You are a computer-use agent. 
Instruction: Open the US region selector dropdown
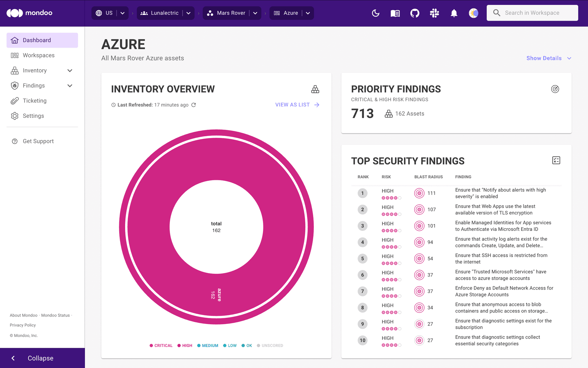pyautogui.click(x=122, y=13)
